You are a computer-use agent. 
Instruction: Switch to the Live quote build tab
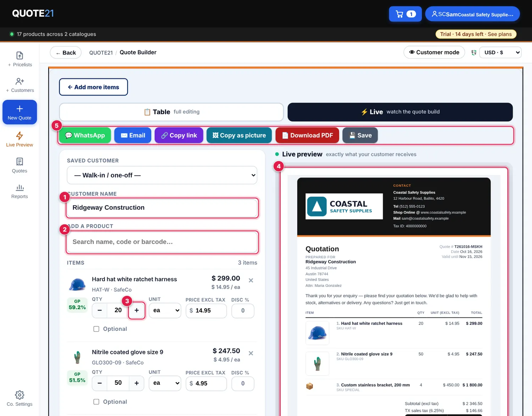(400, 112)
